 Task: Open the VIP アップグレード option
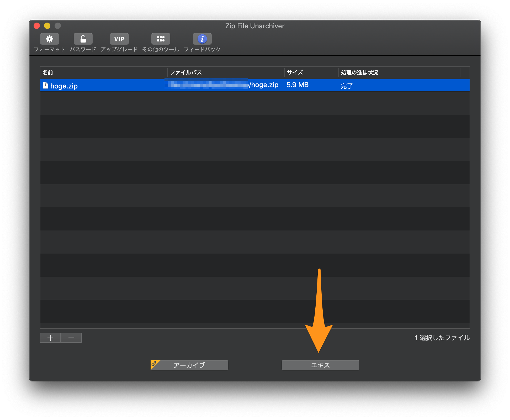click(x=119, y=39)
